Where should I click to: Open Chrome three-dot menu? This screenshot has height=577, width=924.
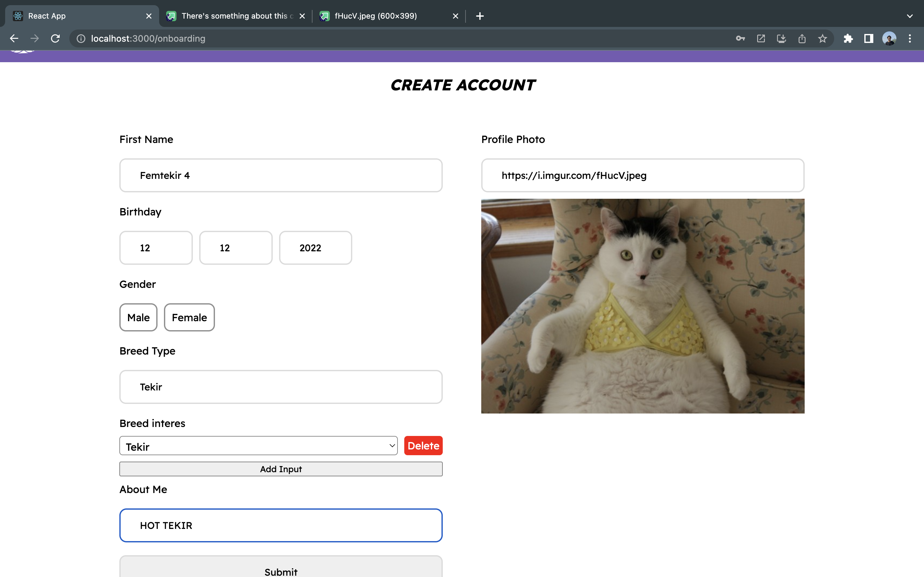[910, 38]
